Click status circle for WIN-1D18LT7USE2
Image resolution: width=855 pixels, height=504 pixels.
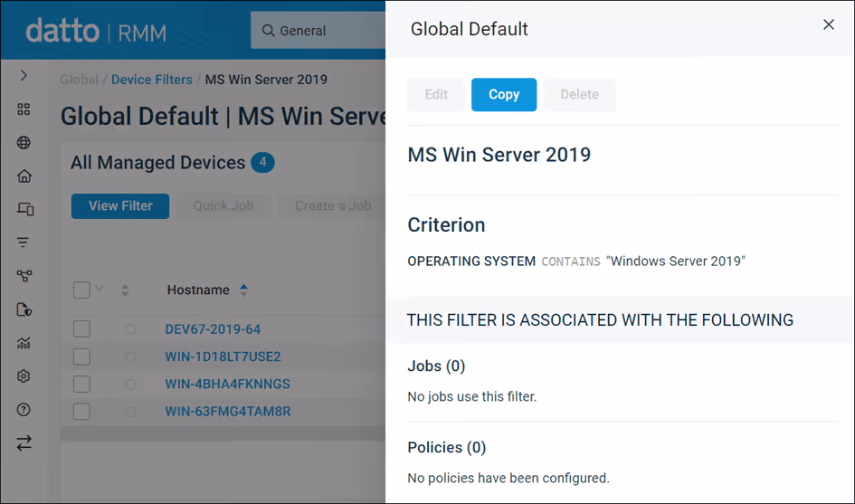pos(130,357)
